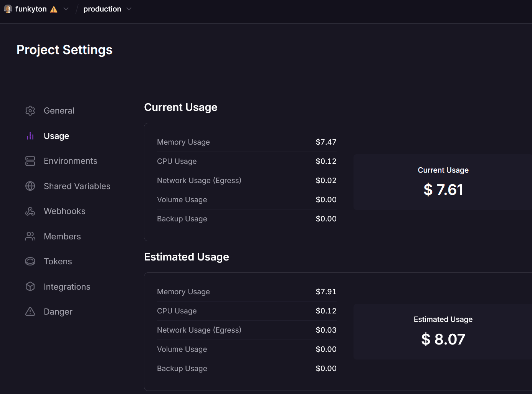Click the Shared Variables globe icon
The width and height of the screenshot is (532, 394).
(x=30, y=186)
